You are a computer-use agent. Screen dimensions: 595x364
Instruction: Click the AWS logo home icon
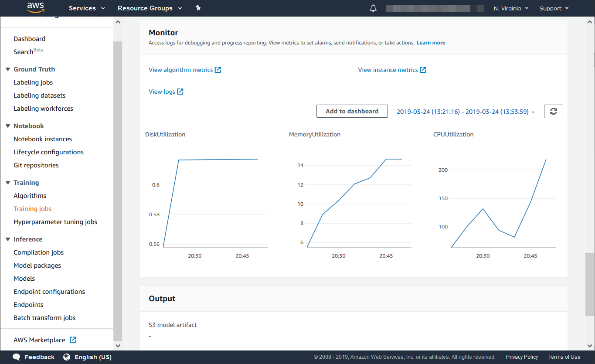[x=35, y=8]
